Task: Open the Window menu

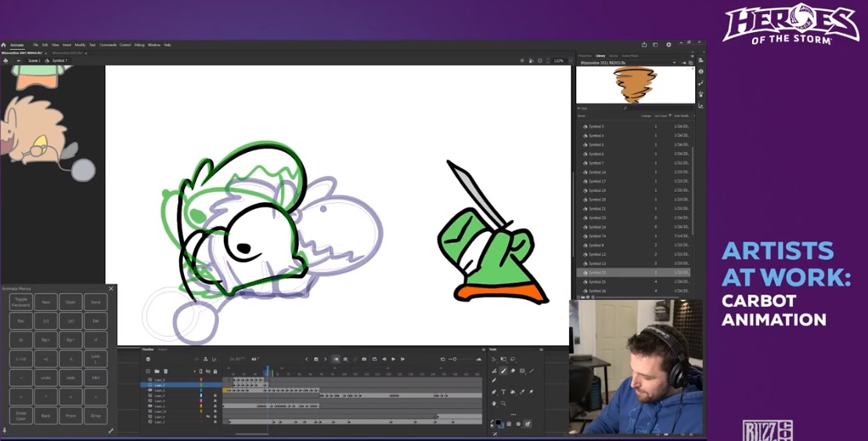Action: [154, 45]
